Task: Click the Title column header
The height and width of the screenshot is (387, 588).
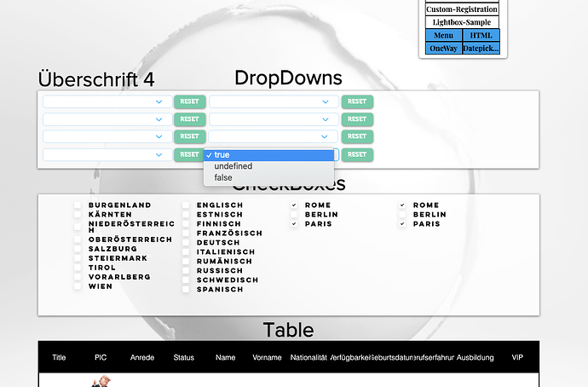Action: tap(59, 357)
